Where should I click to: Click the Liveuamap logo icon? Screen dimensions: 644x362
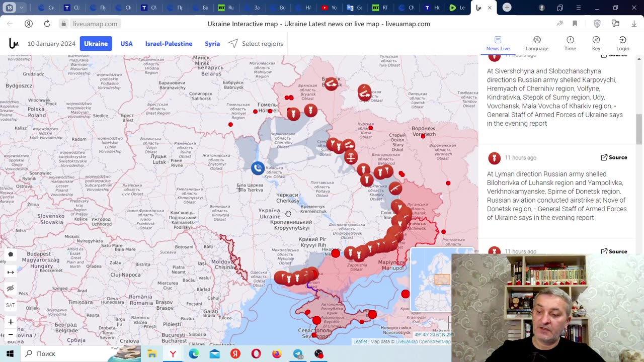(14, 44)
